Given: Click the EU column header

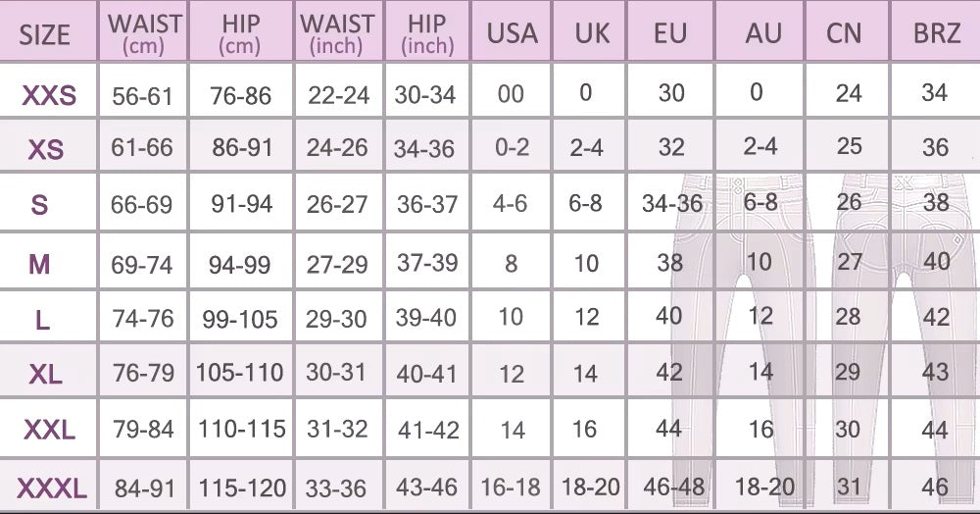Looking at the screenshot, I should point(670,34).
